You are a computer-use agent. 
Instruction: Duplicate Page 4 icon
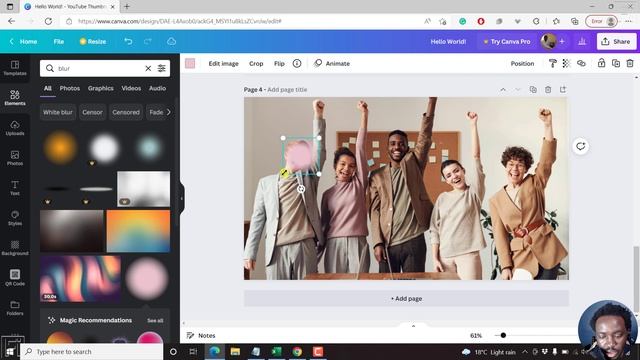point(533,89)
